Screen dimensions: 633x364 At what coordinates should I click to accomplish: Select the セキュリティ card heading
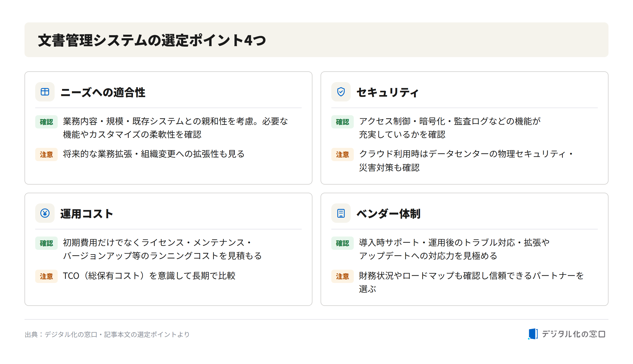(x=387, y=92)
